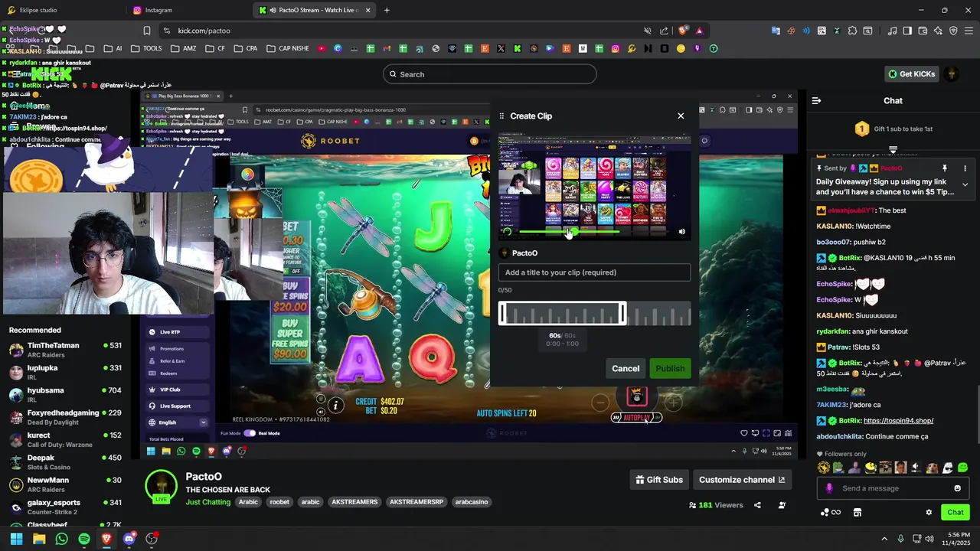The image size is (980, 551).
Task: Bookmark this page
Action: coord(147,31)
